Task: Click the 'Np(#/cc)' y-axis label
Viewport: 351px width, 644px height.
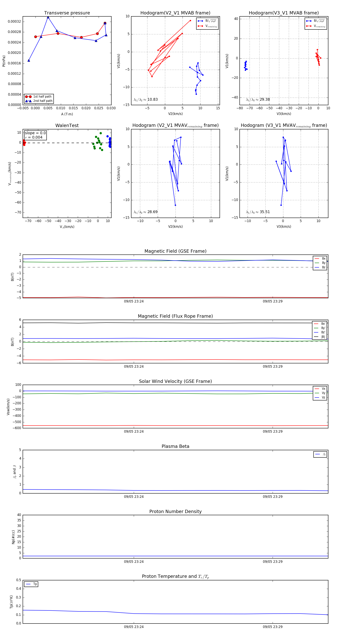Action: (13, 537)
